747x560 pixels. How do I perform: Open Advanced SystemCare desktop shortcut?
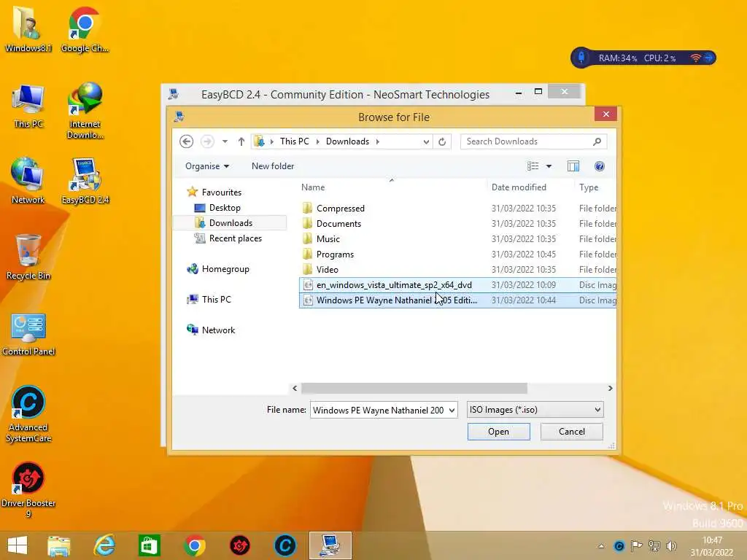click(x=28, y=414)
